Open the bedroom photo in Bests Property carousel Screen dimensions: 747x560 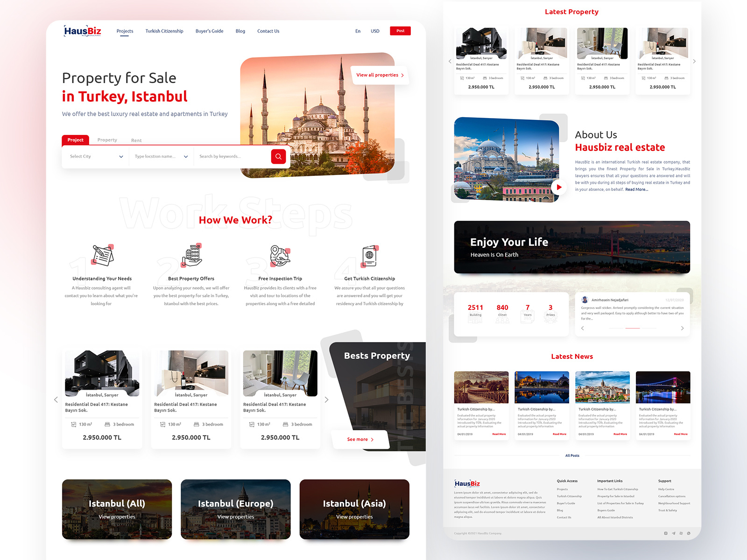(280, 373)
